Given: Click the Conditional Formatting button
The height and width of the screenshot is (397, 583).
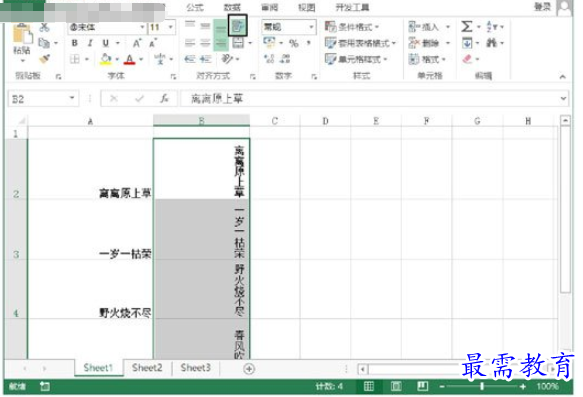Looking at the screenshot, I should [351, 27].
